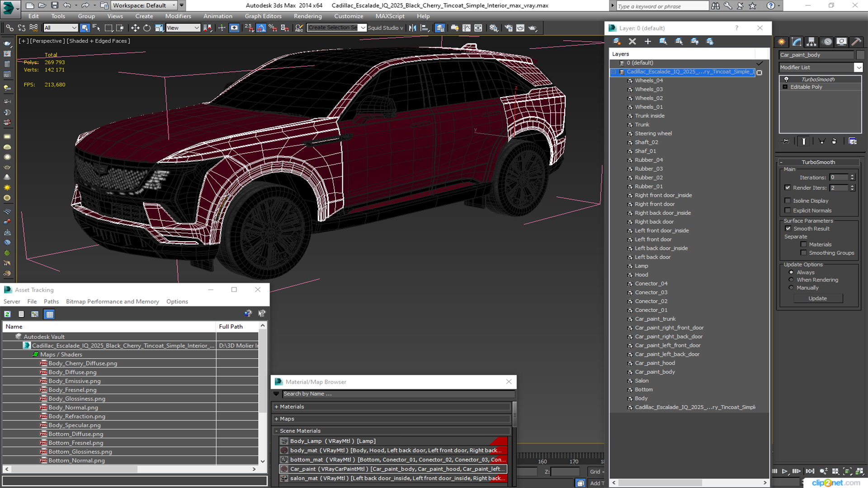Click Add Selected Objects plus icon
868x488 pixels.
pyautogui.click(x=647, y=41)
